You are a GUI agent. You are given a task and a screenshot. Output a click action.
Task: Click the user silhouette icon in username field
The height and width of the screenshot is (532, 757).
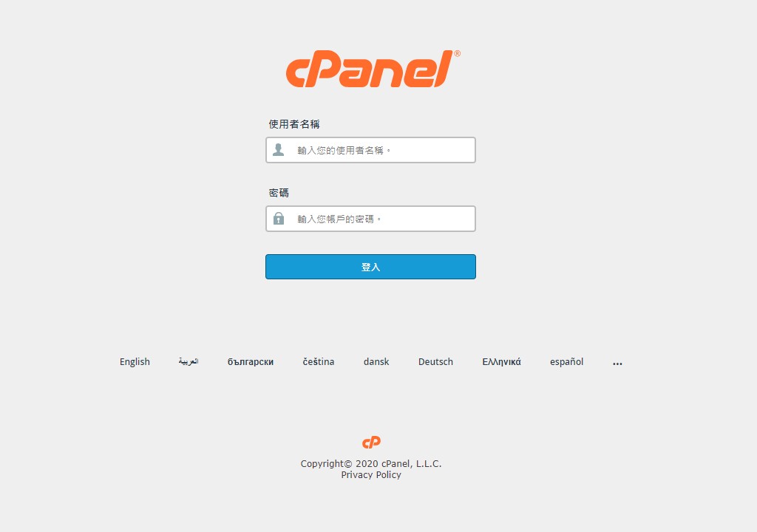[279, 150]
